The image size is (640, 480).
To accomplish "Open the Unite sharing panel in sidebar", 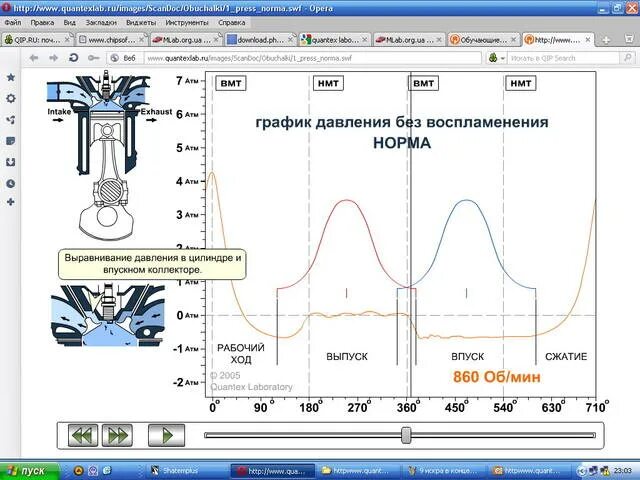I will click(x=11, y=120).
